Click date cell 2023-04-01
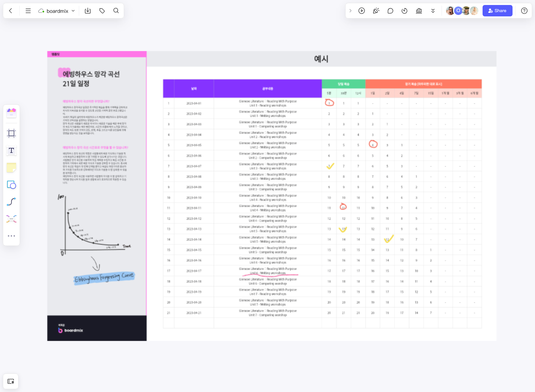The height and width of the screenshot is (392, 535). point(194,103)
